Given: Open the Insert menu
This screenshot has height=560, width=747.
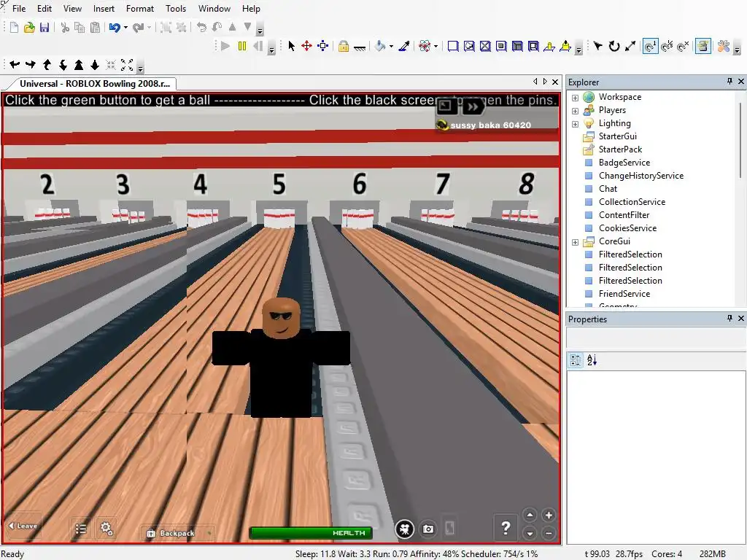Looking at the screenshot, I should [x=104, y=9].
